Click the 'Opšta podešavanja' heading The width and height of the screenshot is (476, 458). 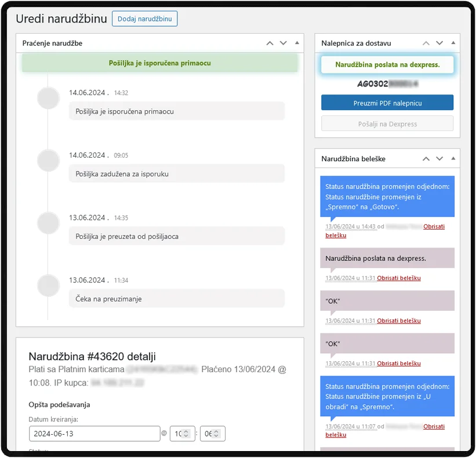tap(59, 405)
